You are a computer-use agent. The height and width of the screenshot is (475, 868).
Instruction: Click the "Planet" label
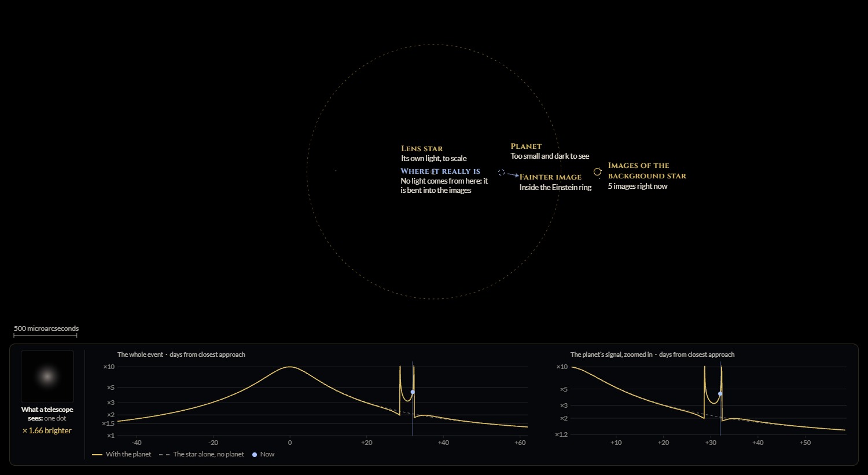click(x=526, y=146)
